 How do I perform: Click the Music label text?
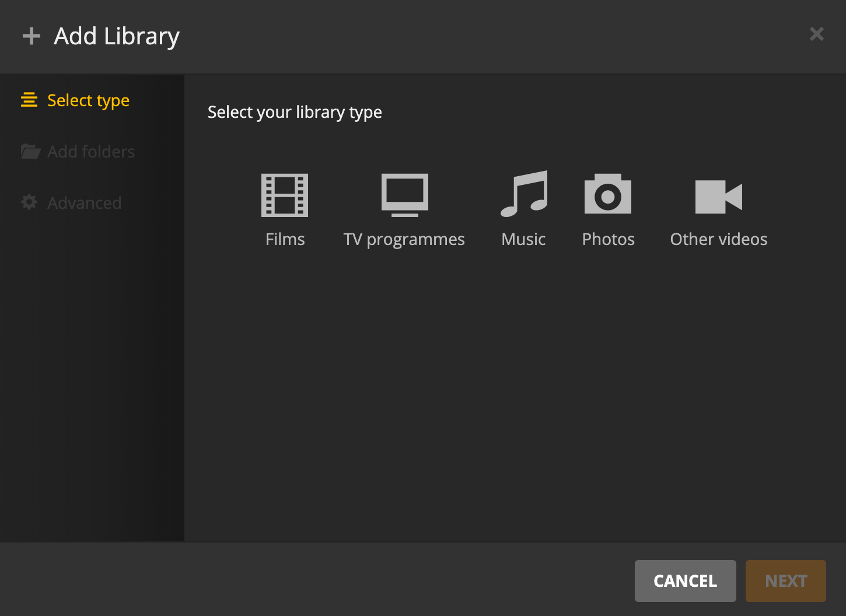(x=523, y=239)
